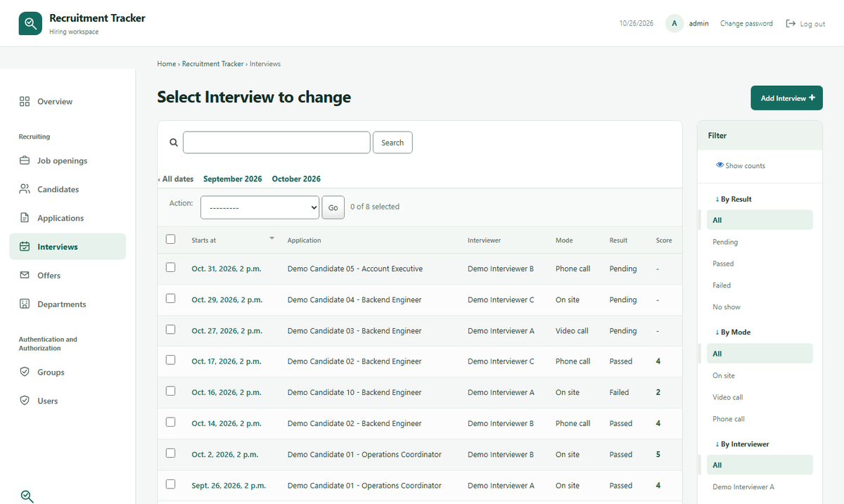Check the Oct. 27, 2026 interview row

tap(170, 329)
